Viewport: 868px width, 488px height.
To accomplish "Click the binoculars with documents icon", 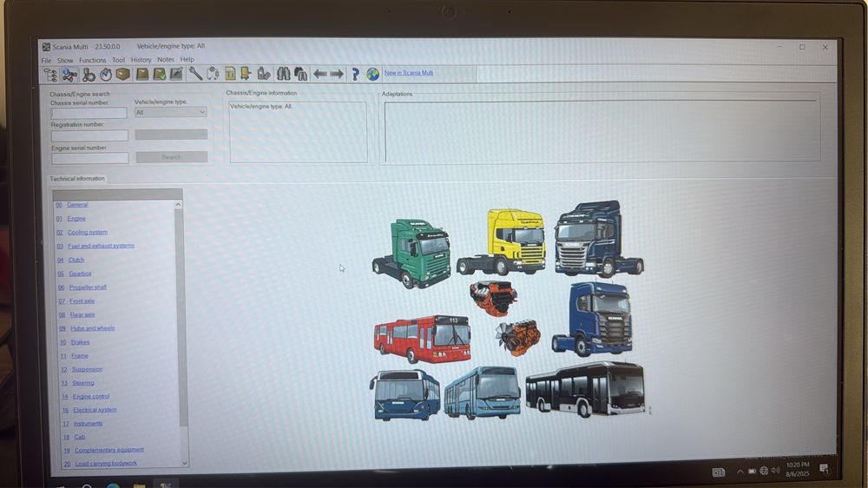I will [300, 74].
